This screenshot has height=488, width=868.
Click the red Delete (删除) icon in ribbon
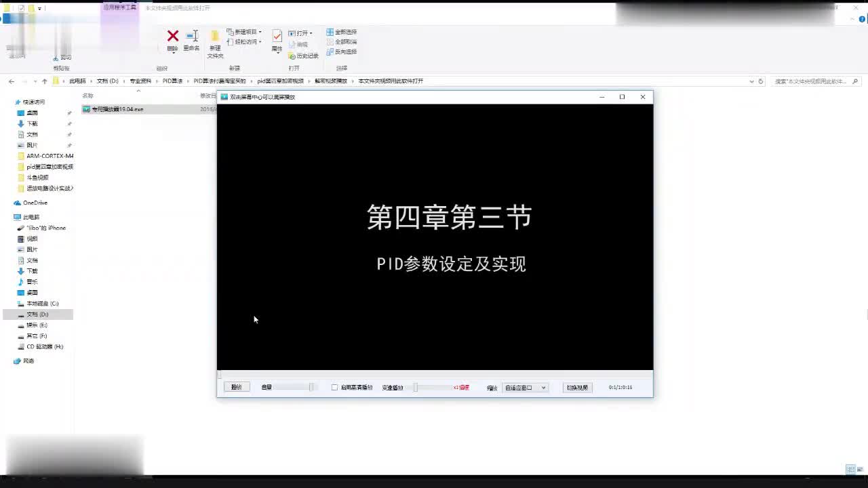173,37
